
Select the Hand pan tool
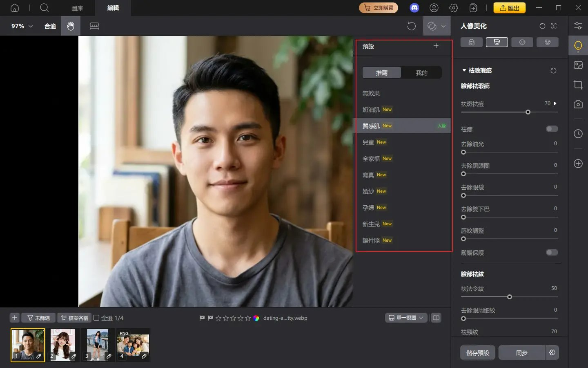coord(70,26)
